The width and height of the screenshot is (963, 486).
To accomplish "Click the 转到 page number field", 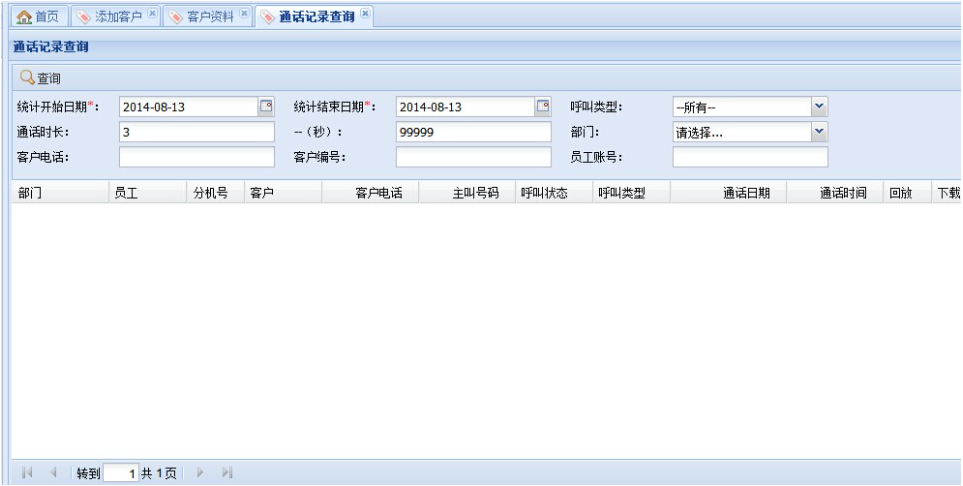I will coord(121,473).
